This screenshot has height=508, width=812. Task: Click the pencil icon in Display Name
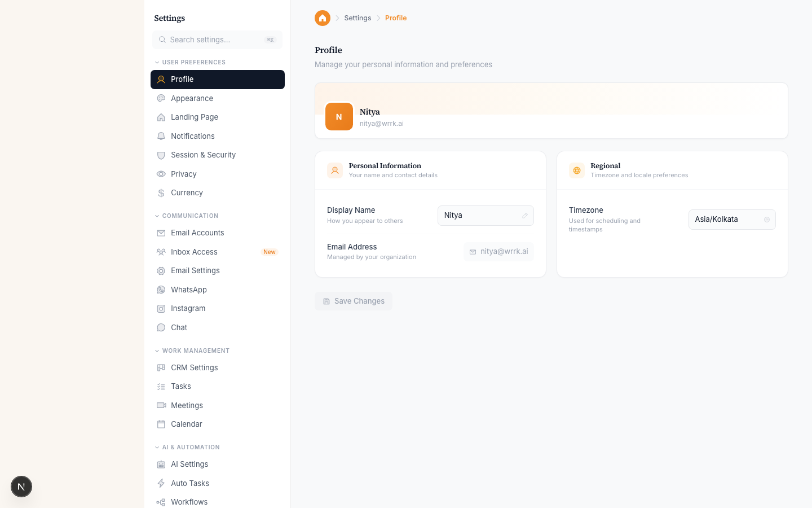pos(524,216)
